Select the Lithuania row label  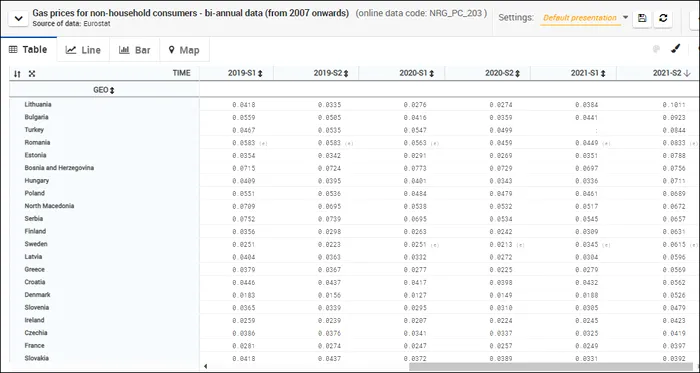[x=38, y=104]
